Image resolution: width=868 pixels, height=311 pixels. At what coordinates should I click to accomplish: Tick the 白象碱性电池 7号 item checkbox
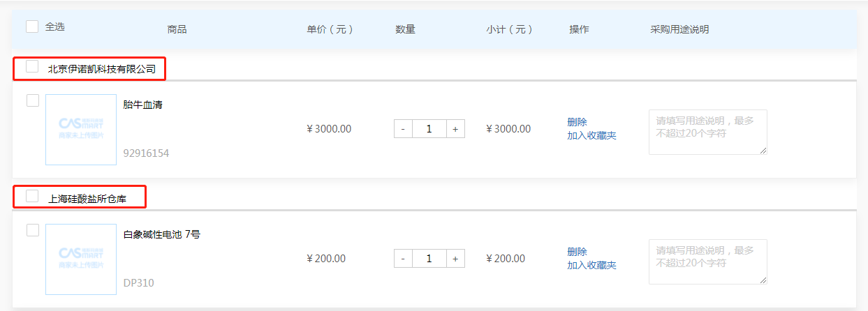(33, 230)
